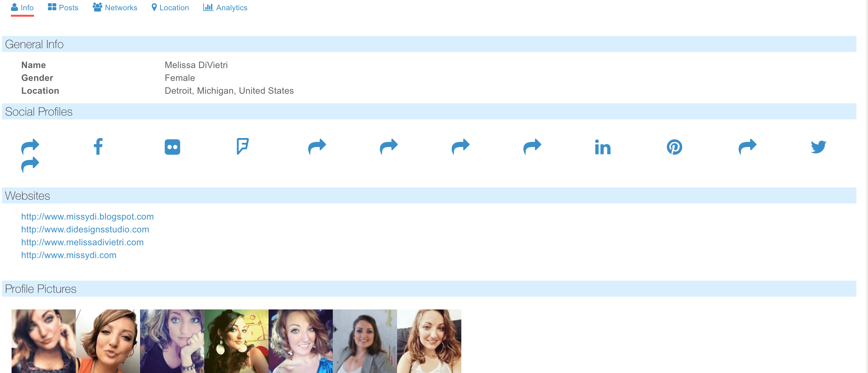Open the Location tab
Image resolution: width=868 pixels, height=373 pixels.
point(170,7)
